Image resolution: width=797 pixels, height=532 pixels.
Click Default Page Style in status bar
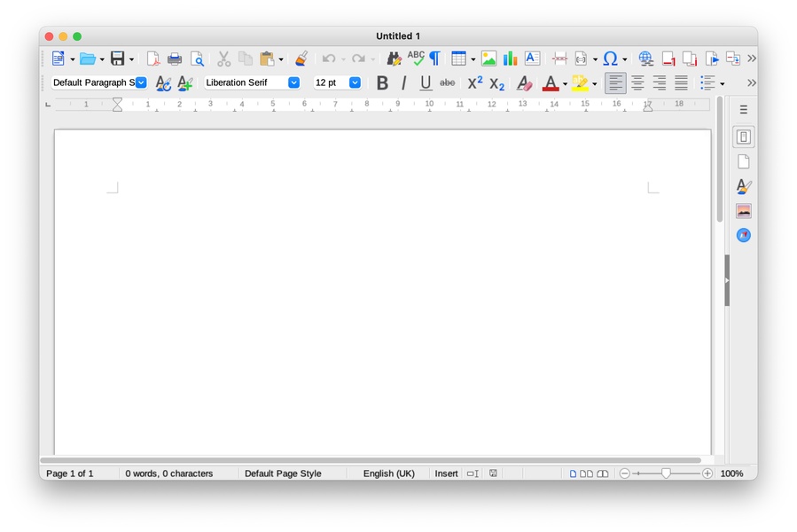(283, 473)
